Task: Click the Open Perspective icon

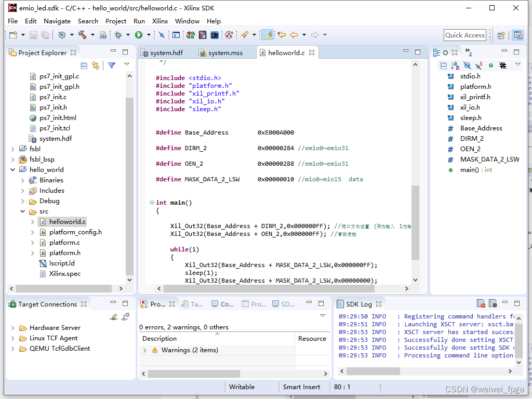Action: point(501,35)
